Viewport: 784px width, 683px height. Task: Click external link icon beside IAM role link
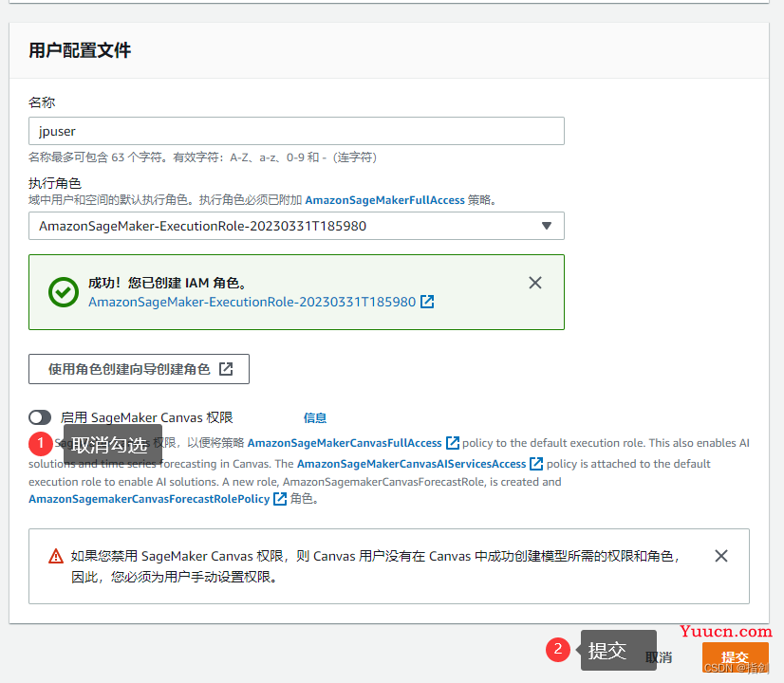point(427,302)
